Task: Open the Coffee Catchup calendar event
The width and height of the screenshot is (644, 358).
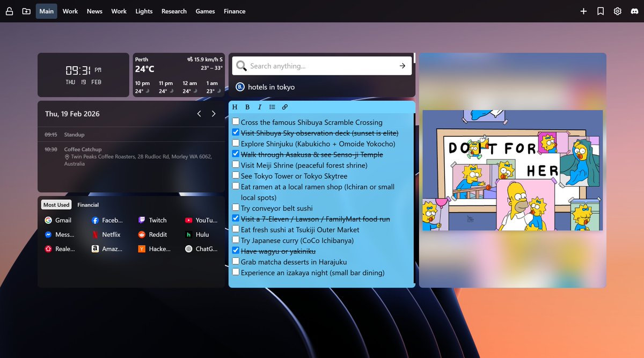Action: [131, 156]
